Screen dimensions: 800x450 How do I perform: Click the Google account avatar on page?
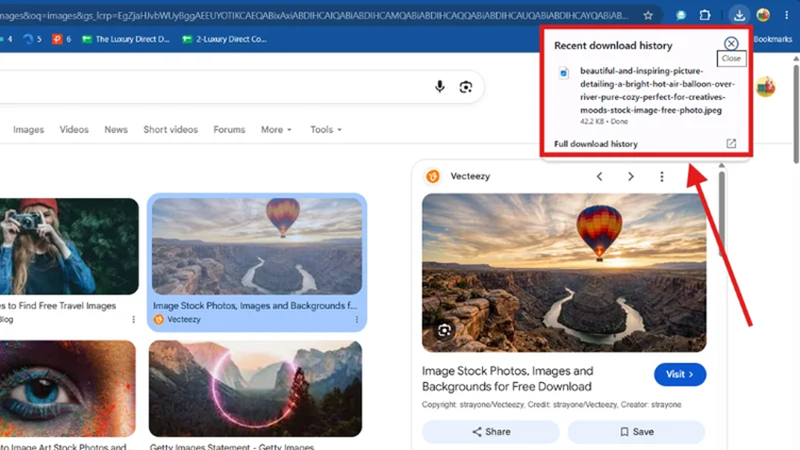[765, 87]
